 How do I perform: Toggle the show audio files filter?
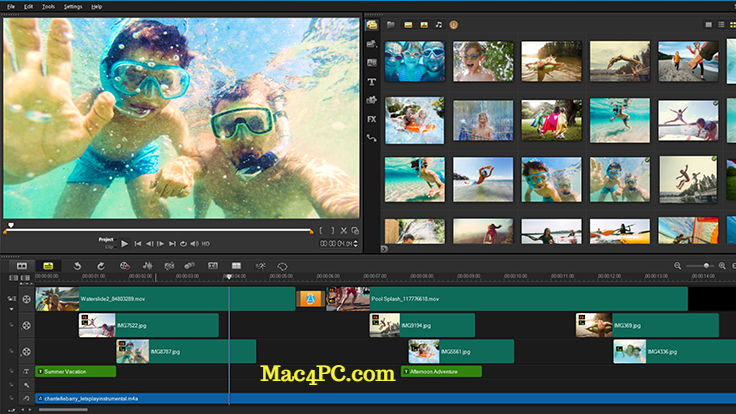pos(438,24)
